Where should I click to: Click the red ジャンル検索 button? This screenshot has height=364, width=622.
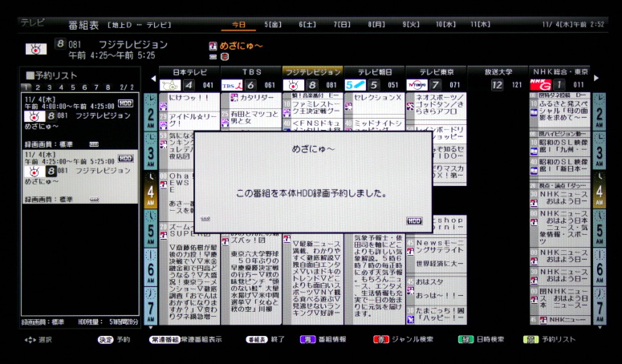tap(404, 339)
